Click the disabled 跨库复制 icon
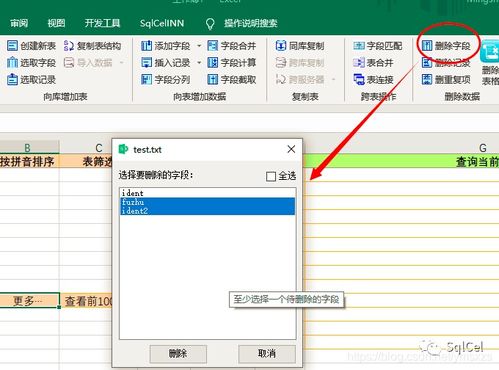The image size is (499, 370). click(281, 63)
